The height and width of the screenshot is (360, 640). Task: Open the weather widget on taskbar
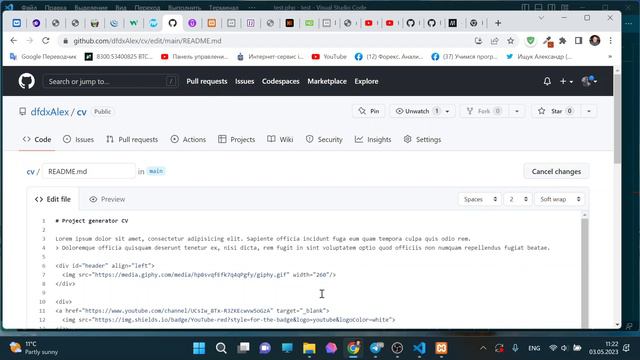click(34, 348)
